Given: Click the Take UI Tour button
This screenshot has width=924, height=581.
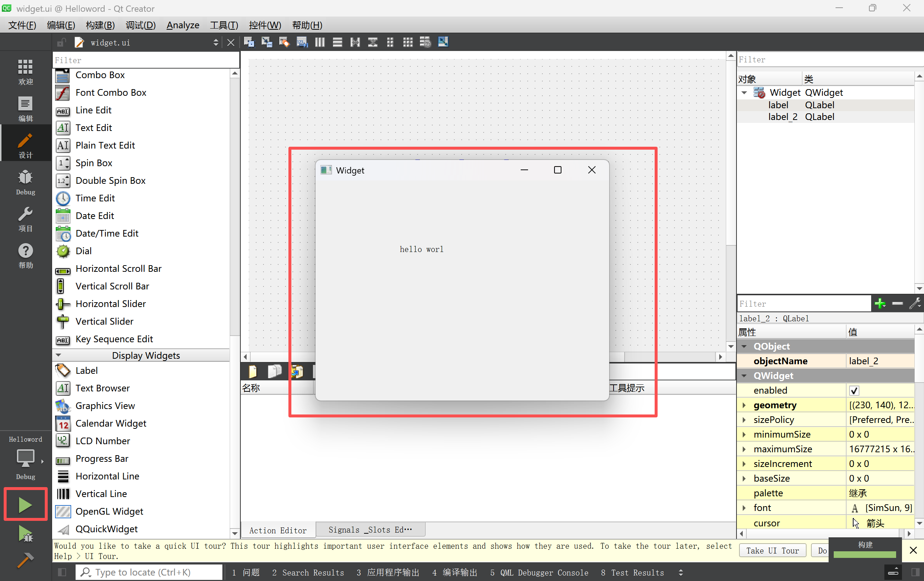Looking at the screenshot, I should pos(772,550).
